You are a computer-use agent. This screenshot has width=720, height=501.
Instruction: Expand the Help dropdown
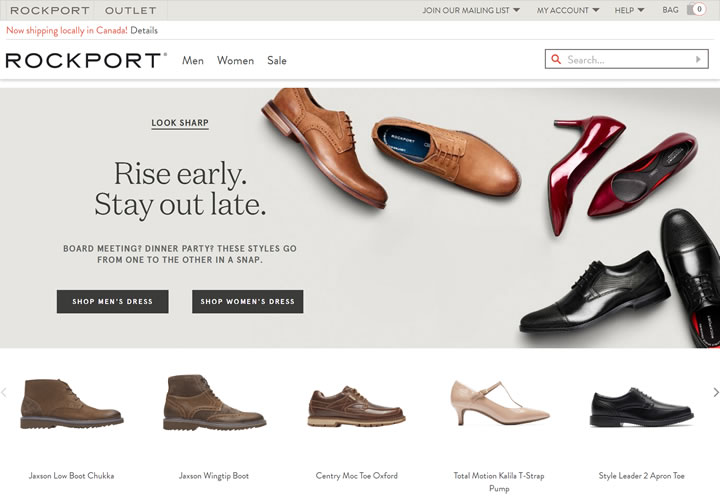pyautogui.click(x=630, y=10)
